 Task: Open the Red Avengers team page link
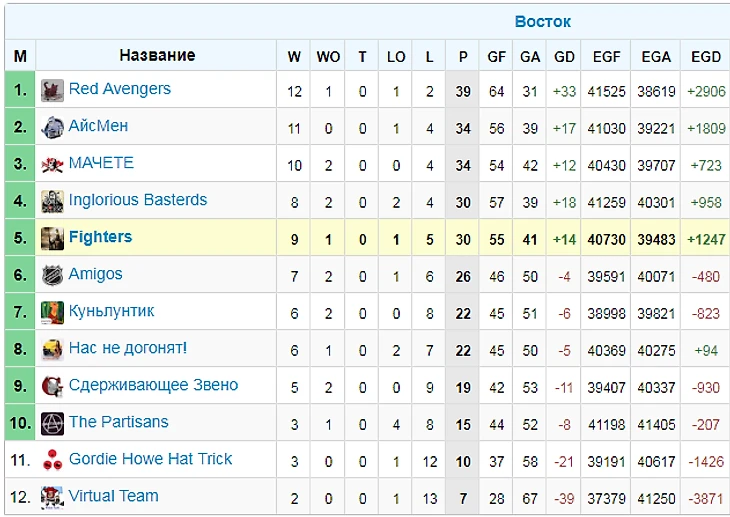119,89
